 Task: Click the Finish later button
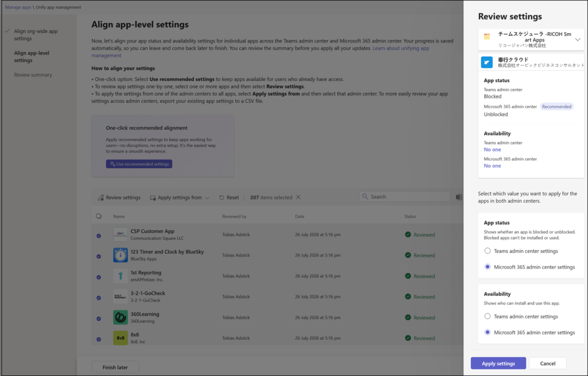pyautogui.click(x=115, y=367)
